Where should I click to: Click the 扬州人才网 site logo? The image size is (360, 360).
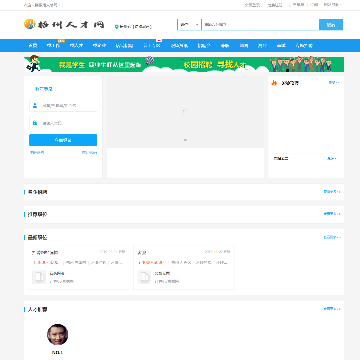(64, 24)
